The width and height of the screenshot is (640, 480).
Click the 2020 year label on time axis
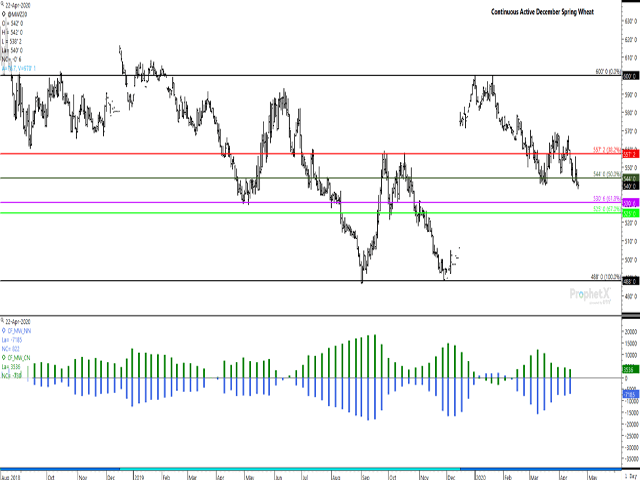pyautogui.click(x=480, y=477)
